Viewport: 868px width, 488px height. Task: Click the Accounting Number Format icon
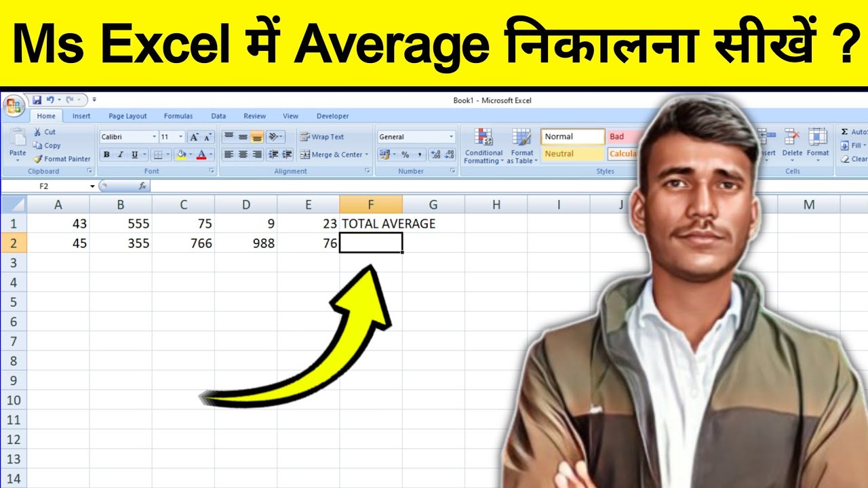(384, 155)
